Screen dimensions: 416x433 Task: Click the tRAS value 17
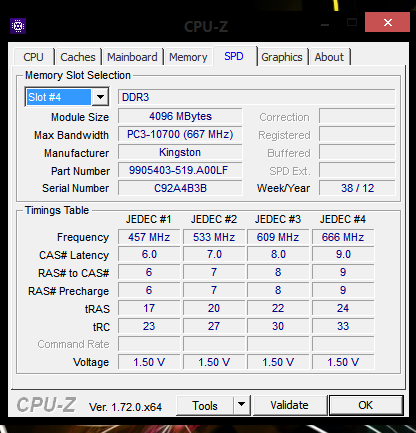(149, 308)
